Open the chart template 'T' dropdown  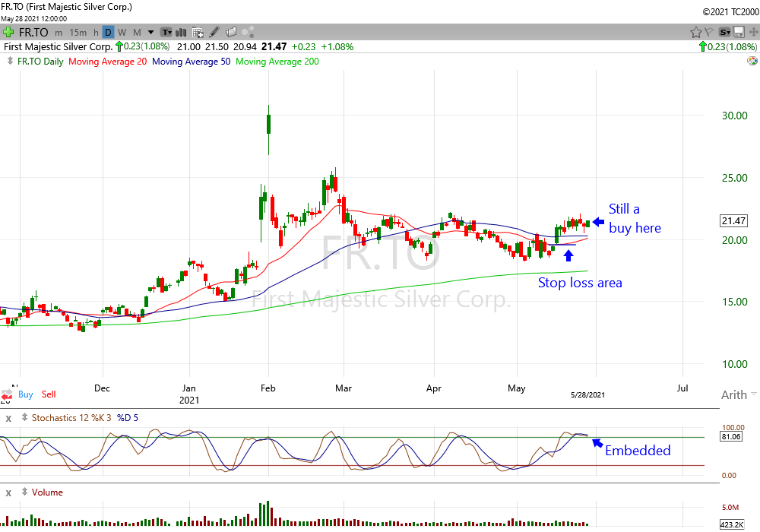(166, 33)
